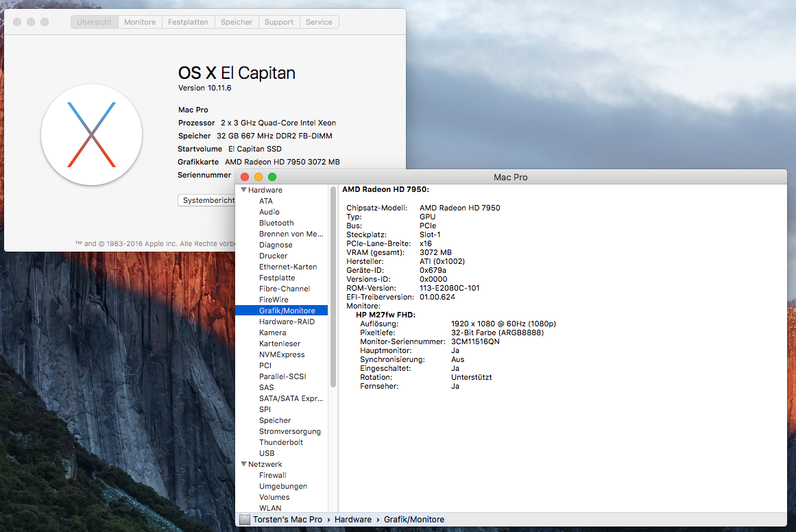Open the Support tab
796x532 pixels.
pyautogui.click(x=279, y=22)
